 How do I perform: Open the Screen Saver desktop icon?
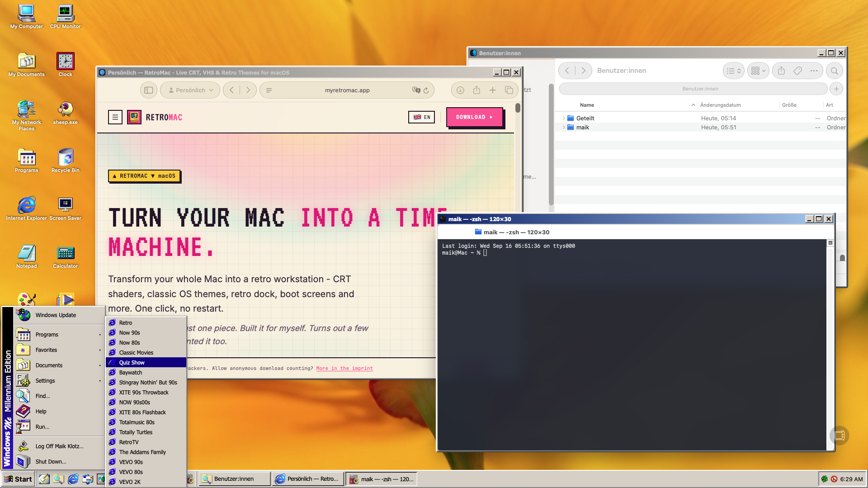(x=66, y=208)
